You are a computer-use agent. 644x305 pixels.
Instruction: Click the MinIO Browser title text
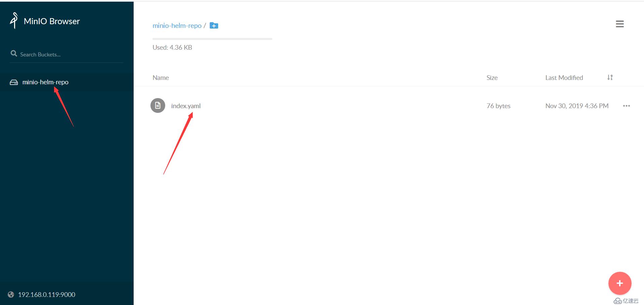click(x=52, y=21)
